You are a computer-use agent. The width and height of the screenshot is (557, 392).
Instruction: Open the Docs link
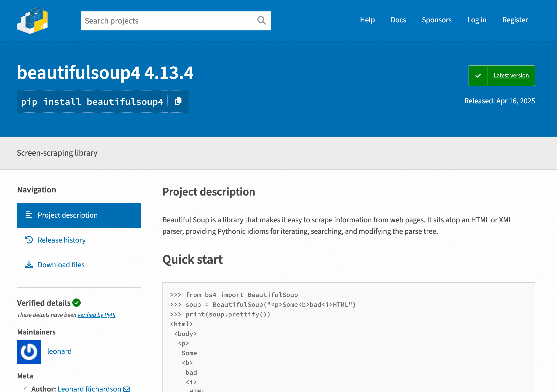coord(398,20)
